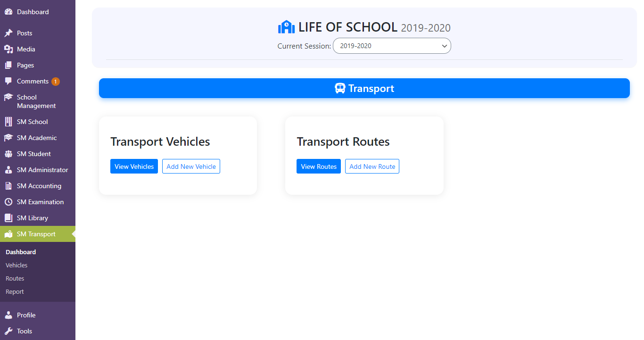
Task: Click the bus icon in Transport header
Action: pyautogui.click(x=340, y=88)
